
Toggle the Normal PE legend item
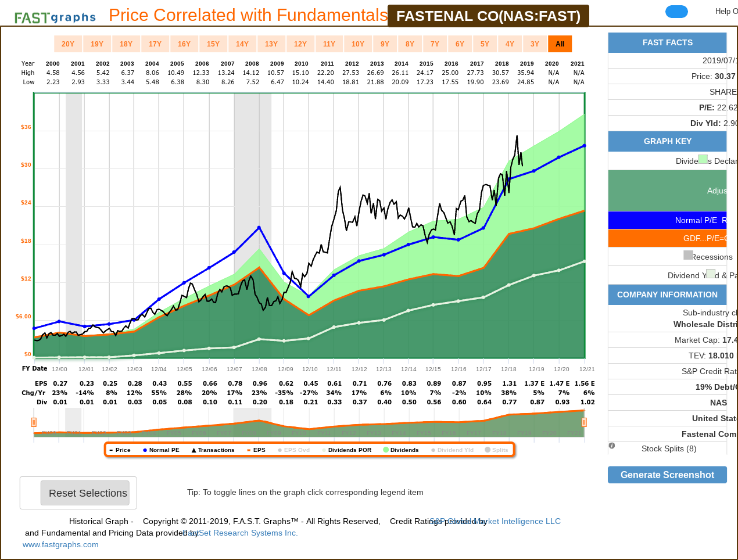point(161,450)
